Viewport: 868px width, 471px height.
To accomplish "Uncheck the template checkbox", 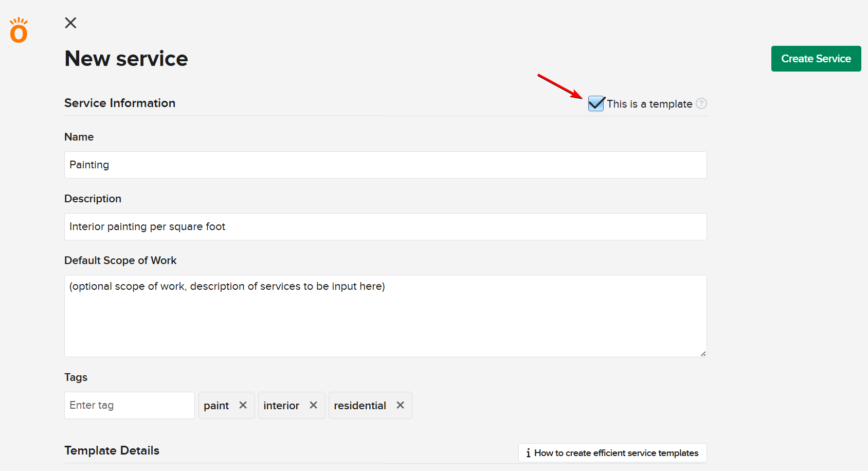I will pos(595,103).
